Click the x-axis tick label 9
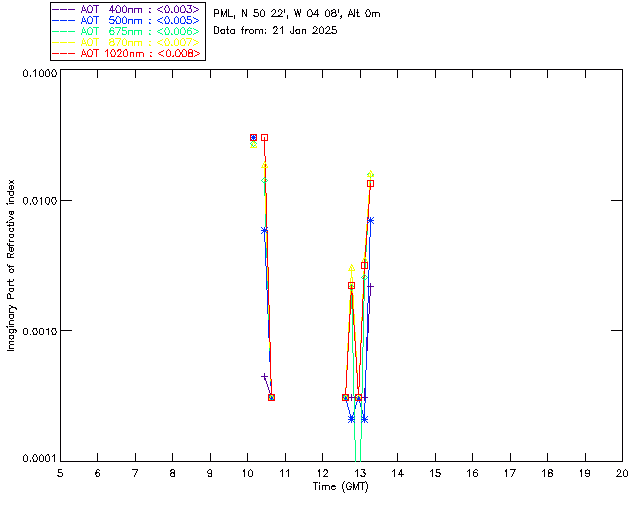The image size is (640, 512). pyautogui.click(x=210, y=473)
